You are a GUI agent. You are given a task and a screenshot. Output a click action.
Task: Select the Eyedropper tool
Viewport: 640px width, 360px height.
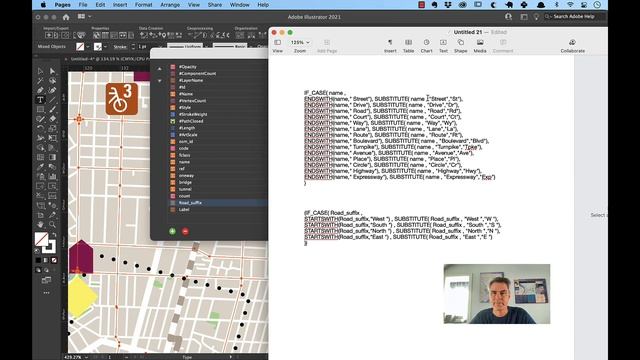click(40, 167)
